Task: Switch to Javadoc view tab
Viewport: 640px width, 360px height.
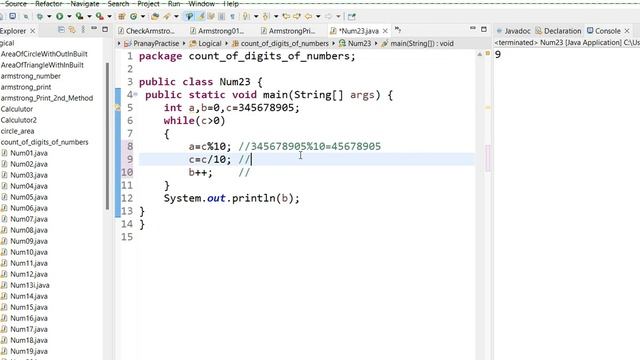Action: 513,31
